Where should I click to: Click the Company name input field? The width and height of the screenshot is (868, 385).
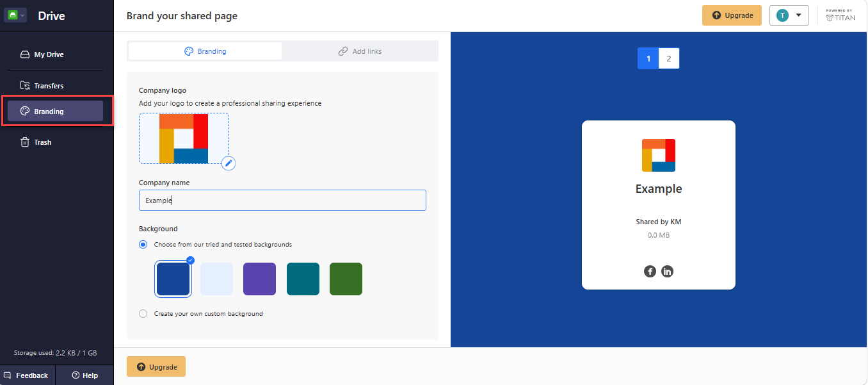[282, 201]
